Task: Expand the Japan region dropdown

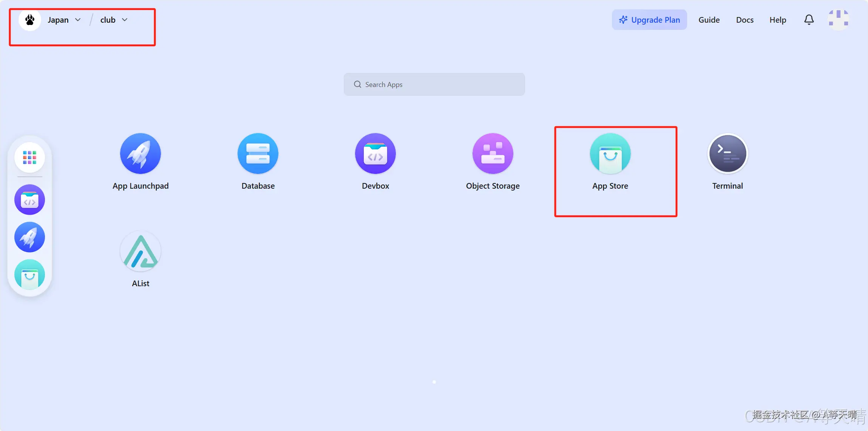Action: pyautogui.click(x=64, y=20)
